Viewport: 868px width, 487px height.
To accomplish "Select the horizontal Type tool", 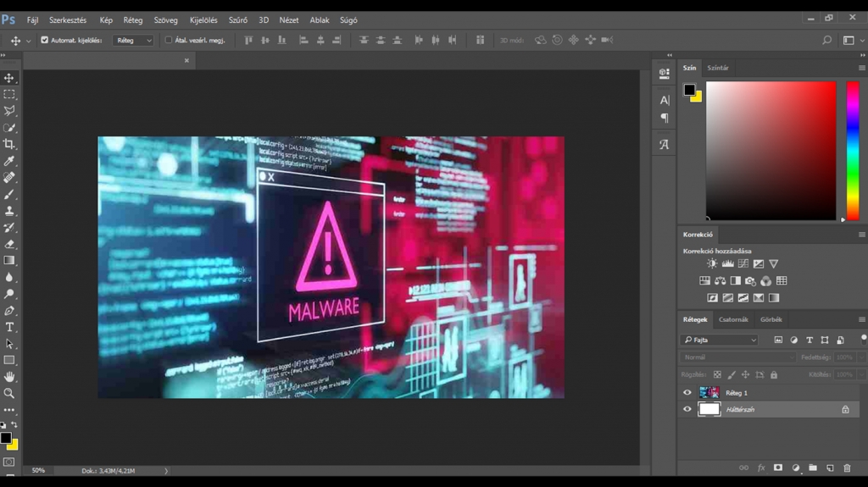I will point(9,327).
